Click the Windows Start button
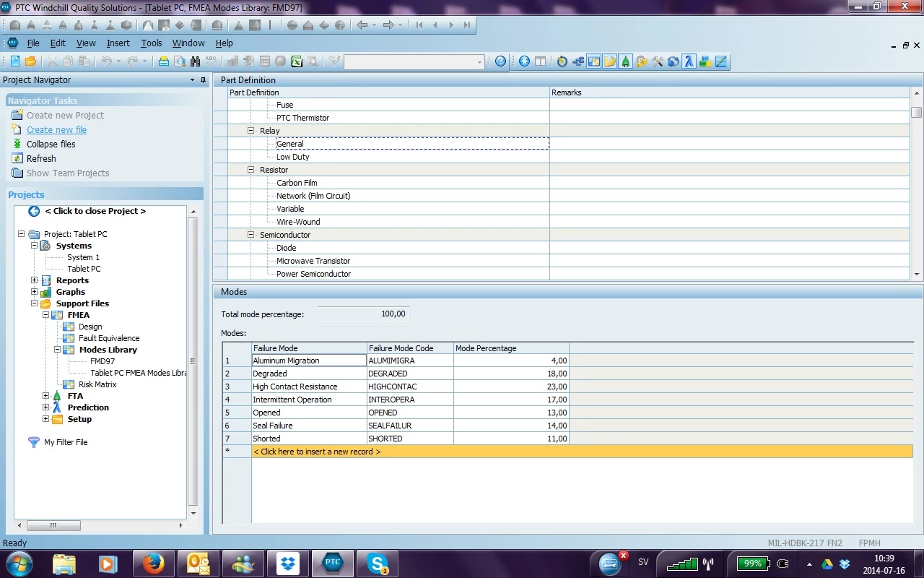 pyautogui.click(x=19, y=563)
